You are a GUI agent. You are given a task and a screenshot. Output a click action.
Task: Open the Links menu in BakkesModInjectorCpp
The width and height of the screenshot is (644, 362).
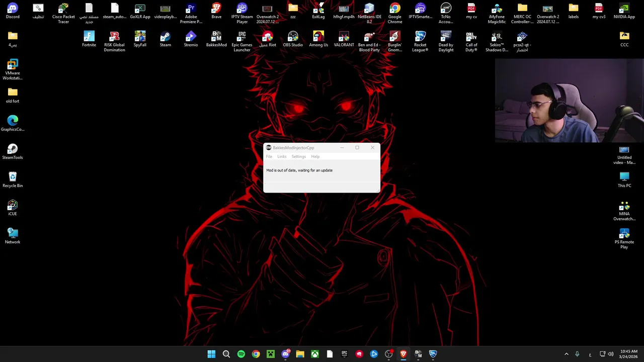pos(282,156)
